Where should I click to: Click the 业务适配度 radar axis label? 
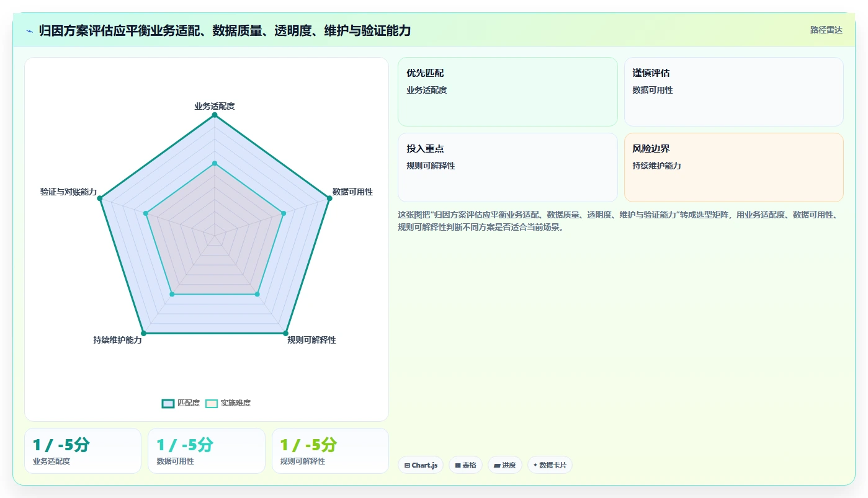215,106
